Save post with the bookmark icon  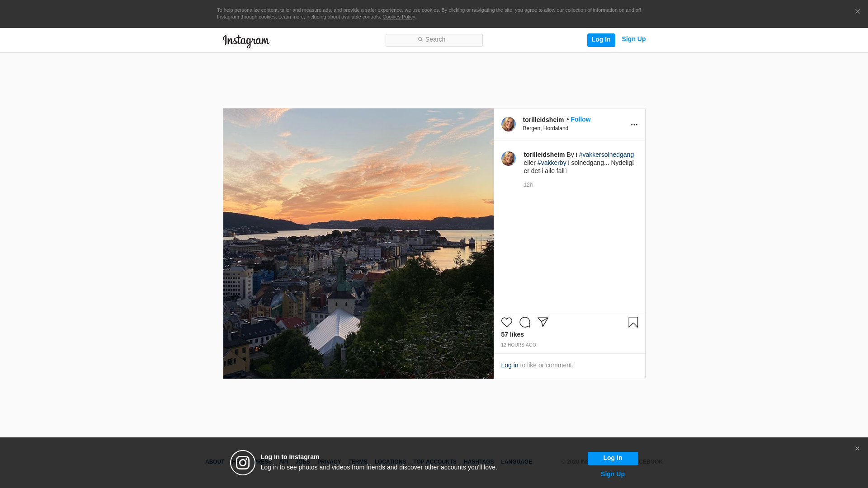633,322
